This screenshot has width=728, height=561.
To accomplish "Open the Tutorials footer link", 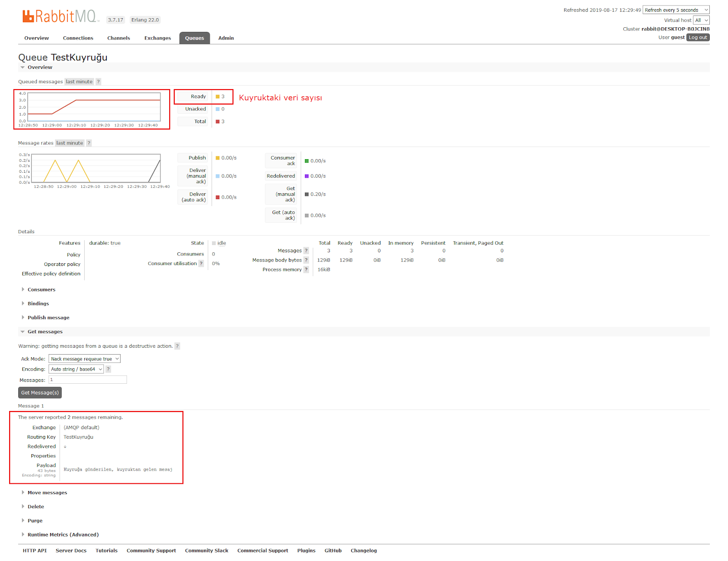I will coord(106,551).
